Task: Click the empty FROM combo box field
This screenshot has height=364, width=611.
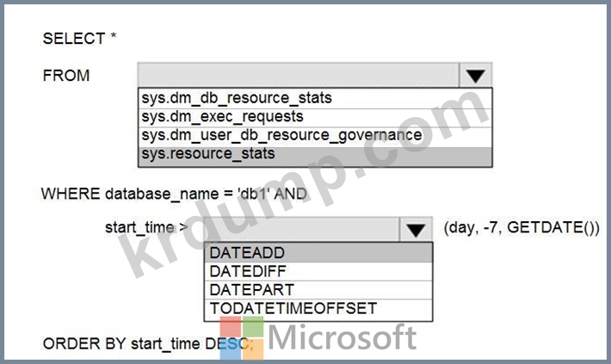Action: (298, 75)
